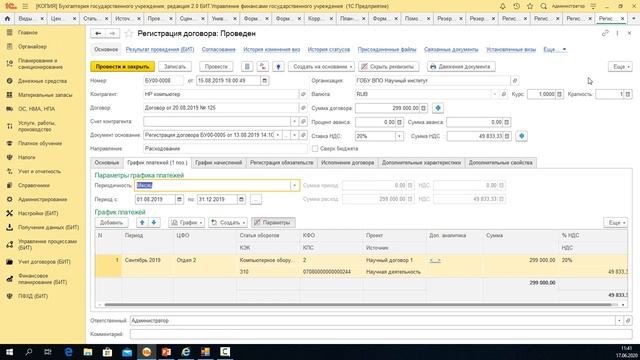
Task: Add document to favorites with star
Action: [x=129, y=33]
